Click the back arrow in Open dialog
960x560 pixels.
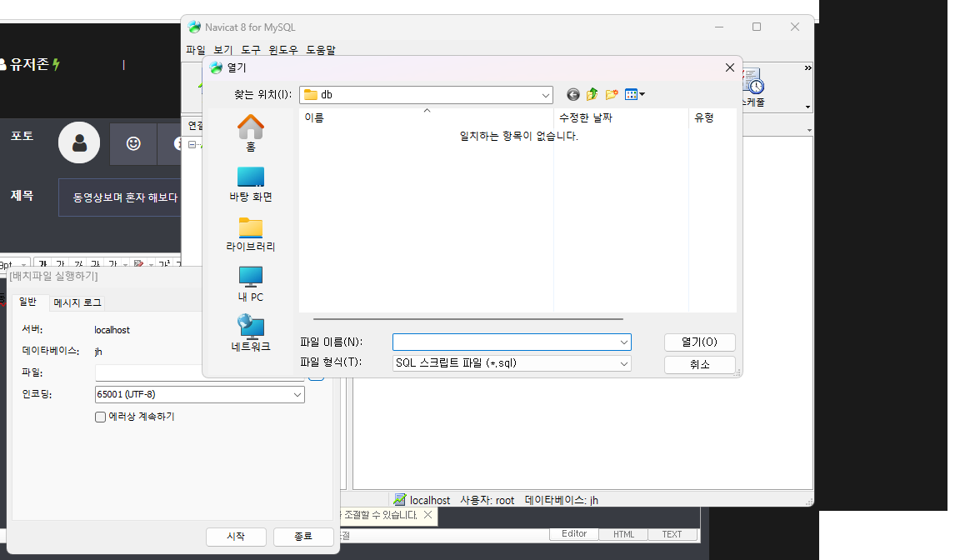click(x=573, y=94)
